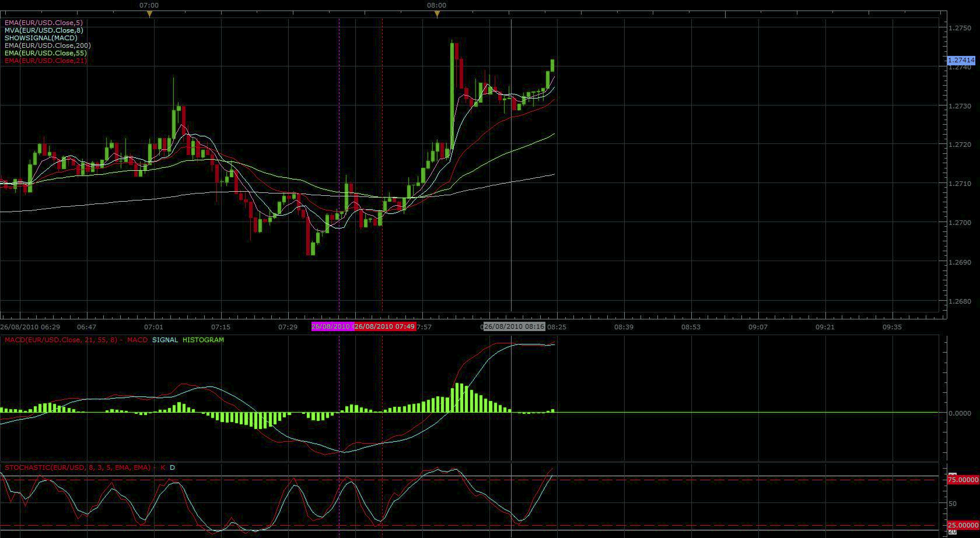Click the 06:47 time axis label
The height and width of the screenshot is (538, 980).
pyautogui.click(x=86, y=327)
